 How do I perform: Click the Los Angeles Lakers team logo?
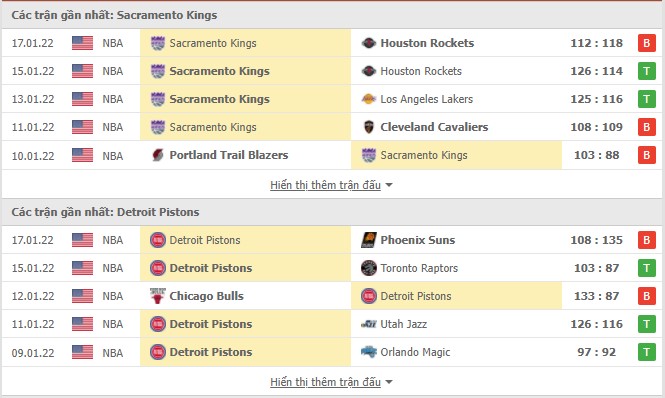(369, 99)
